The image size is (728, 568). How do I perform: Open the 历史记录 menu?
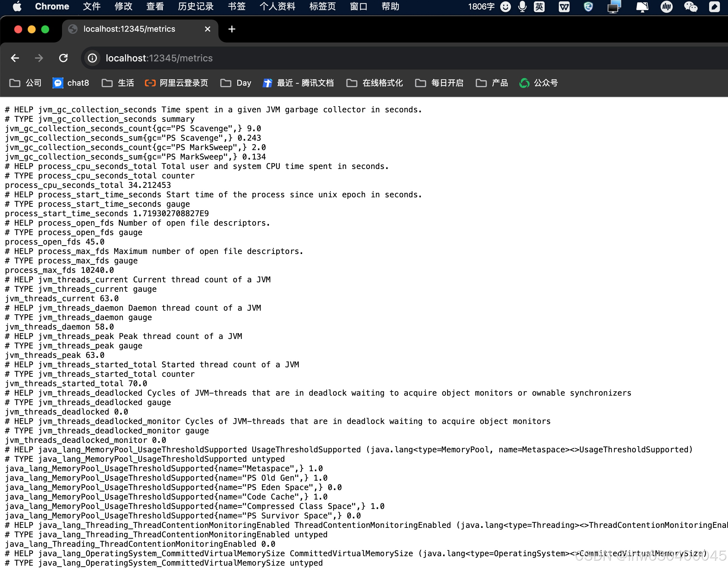click(195, 7)
